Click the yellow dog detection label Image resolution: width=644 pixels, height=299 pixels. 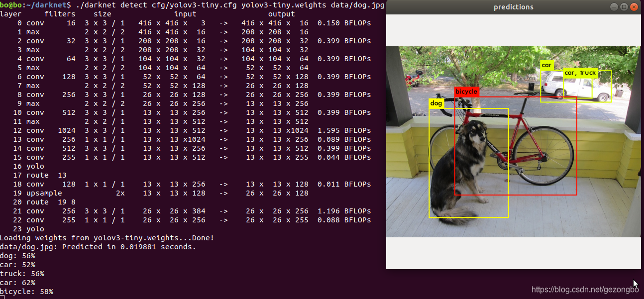click(x=436, y=103)
